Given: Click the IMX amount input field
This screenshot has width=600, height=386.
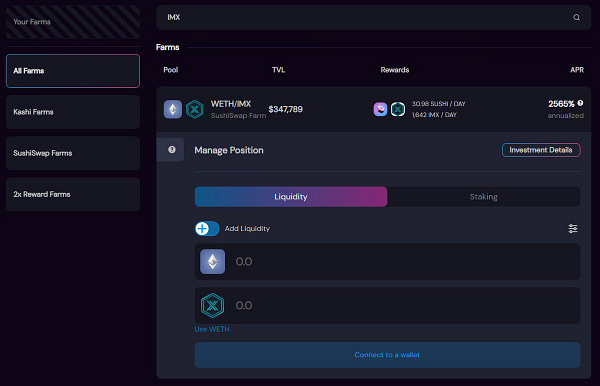Looking at the screenshot, I should 387,305.
